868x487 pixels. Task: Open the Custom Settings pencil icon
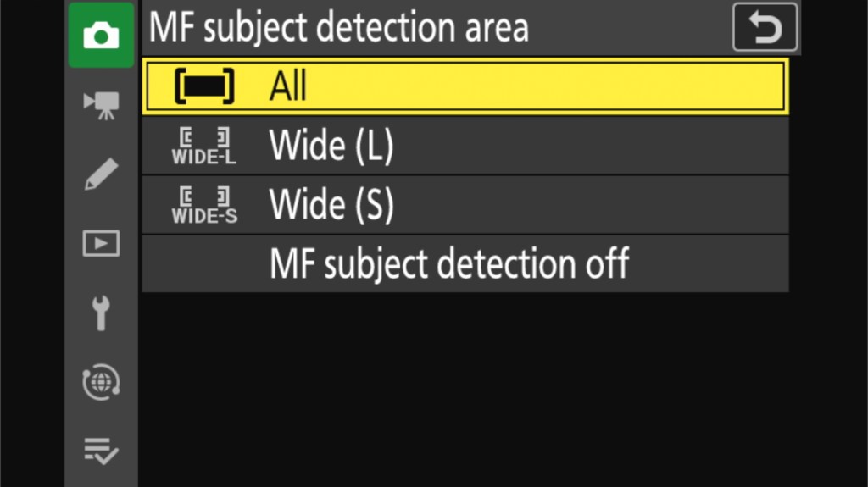(x=101, y=173)
